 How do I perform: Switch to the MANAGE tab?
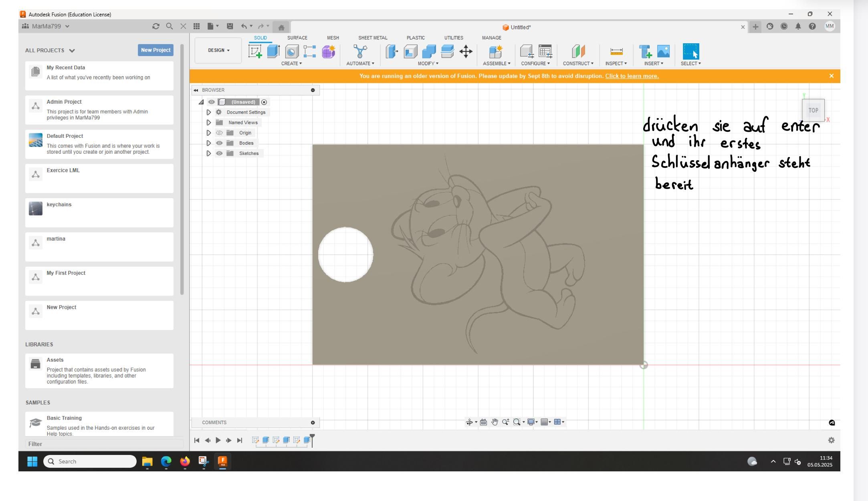(x=492, y=38)
